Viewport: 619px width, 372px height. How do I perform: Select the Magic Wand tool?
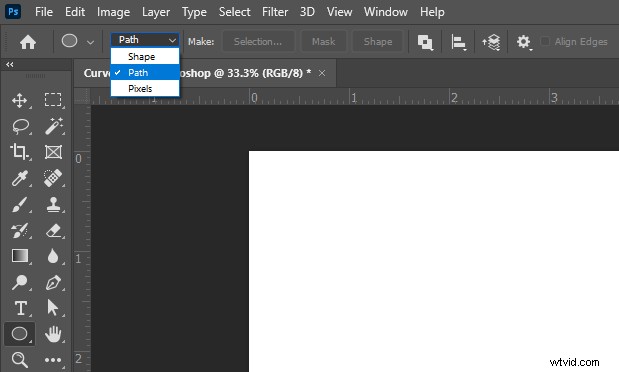[x=53, y=126]
